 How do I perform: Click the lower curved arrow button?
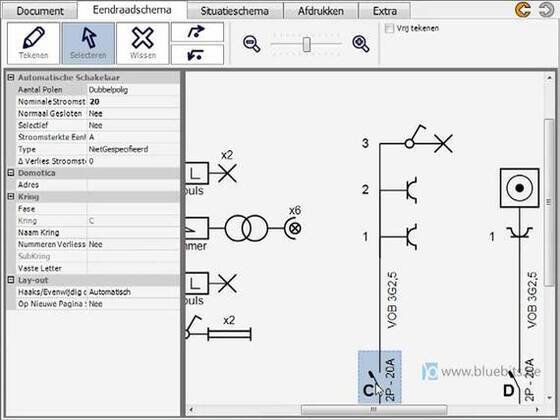(197, 55)
